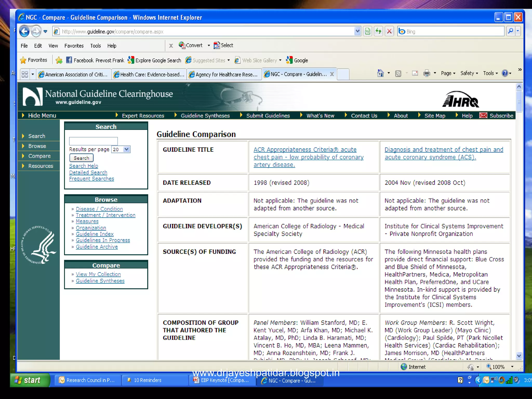Select Compare in left sidebar
Viewport: 532px width, 399px height.
tap(39, 156)
